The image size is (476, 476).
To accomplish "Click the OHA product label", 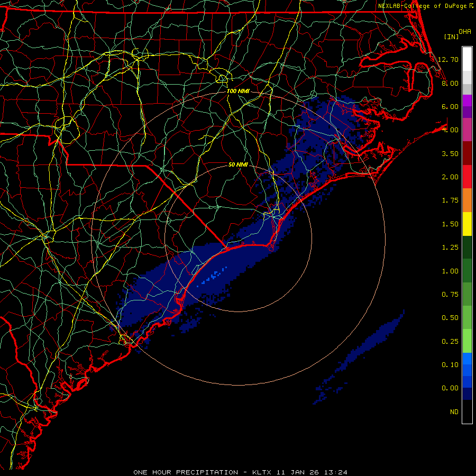I will click(465, 32).
